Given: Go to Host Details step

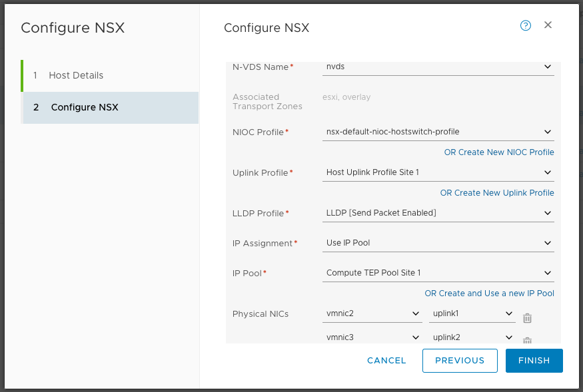Looking at the screenshot, I should click(76, 75).
